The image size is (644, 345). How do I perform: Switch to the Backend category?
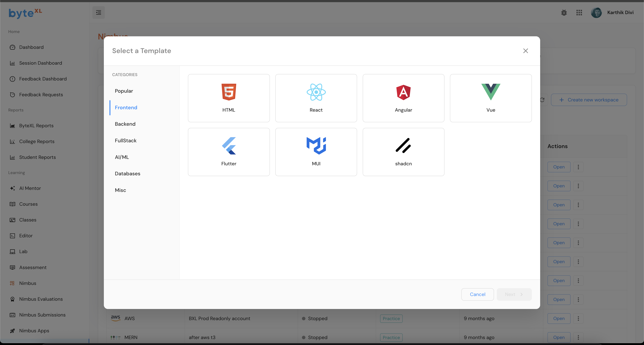[125, 124]
